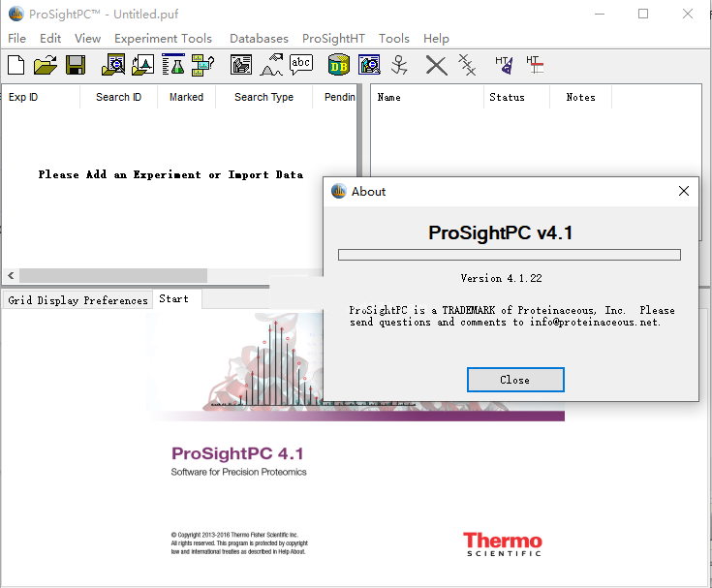Click the multiple small X's icon
This screenshot has width=712, height=588.
tap(467, 65)
